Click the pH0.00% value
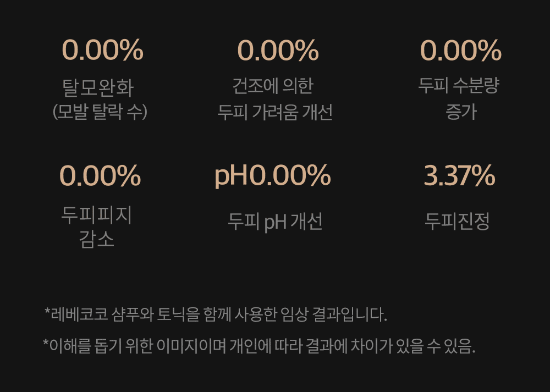The height and width of the screenshot is (392, 550). 272,176
